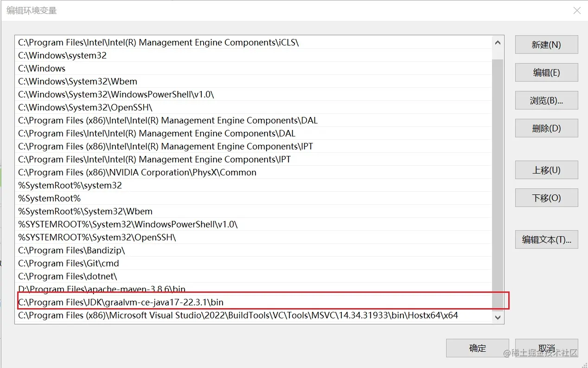This screenshot has height=368, width=588.
Task: Select the C:\Windows\System32\OpenSSH\ entry
Action: (x=254, y=107)
